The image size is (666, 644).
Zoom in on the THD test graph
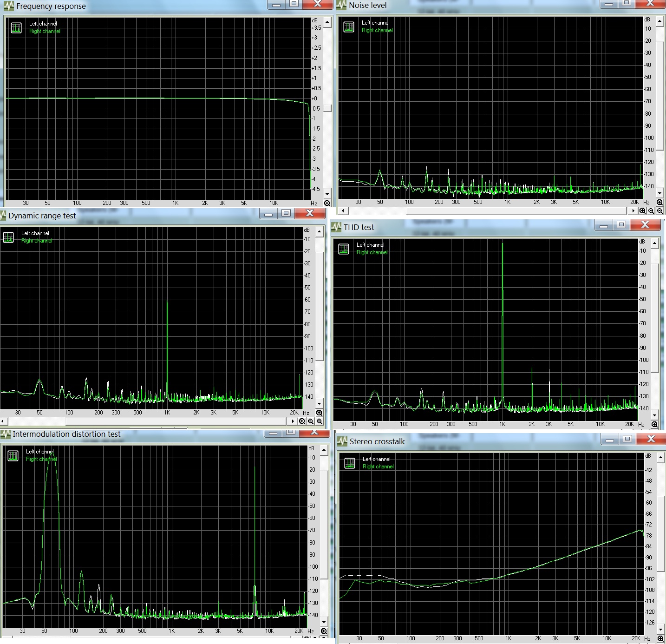[x=655, y=425]
